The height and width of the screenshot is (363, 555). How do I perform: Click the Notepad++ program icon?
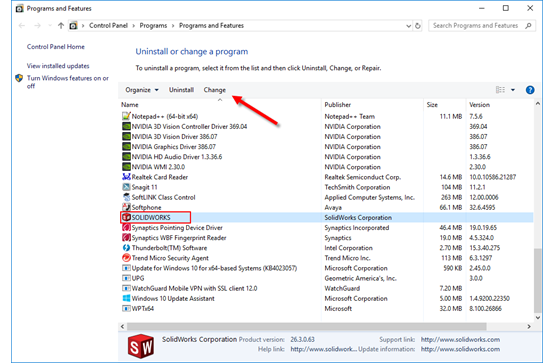coord(126,116)
